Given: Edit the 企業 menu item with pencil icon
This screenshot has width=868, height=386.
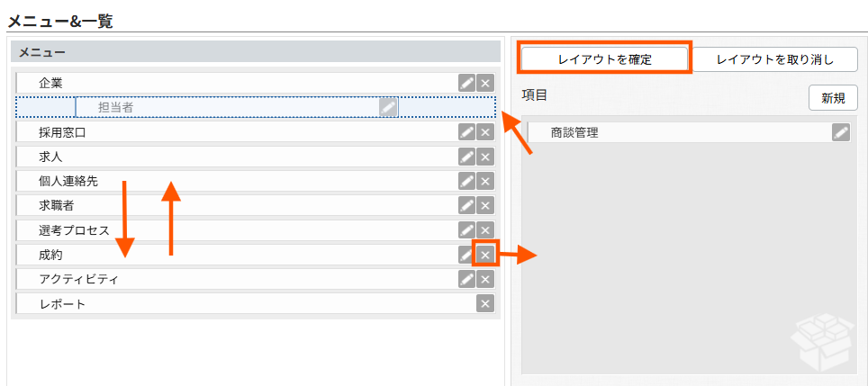Looking at the screenshot, I should (x=467, y=84).
